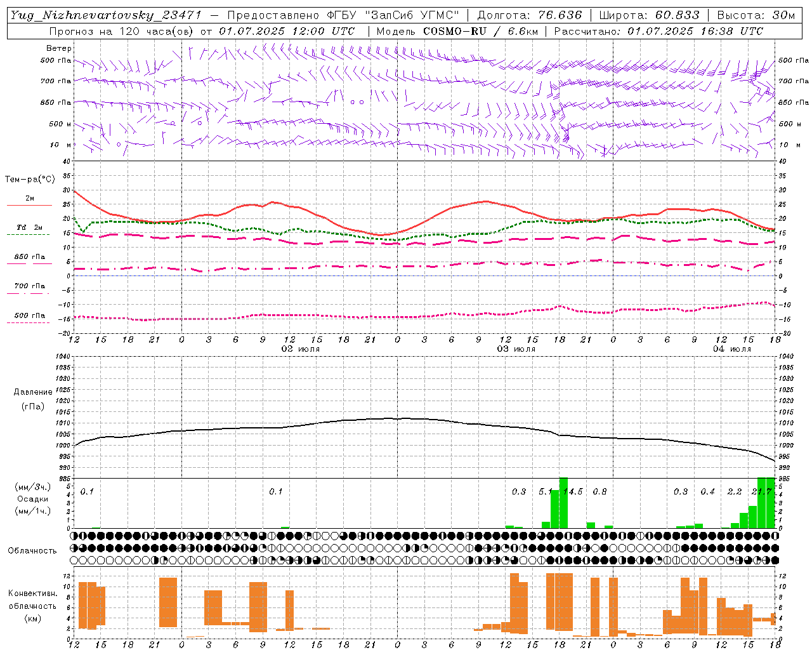The image size is (812, 650).
Task: Click the '04 июля' date label
Action: [x=732, y=349]
